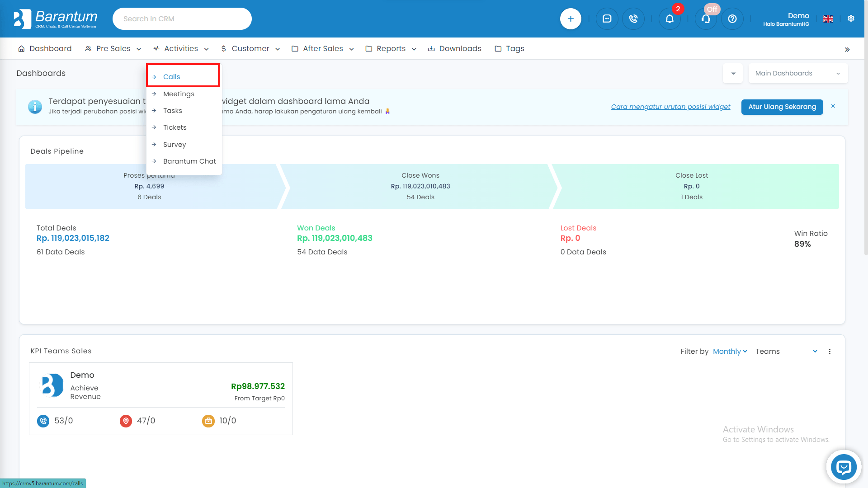This screenshot has height=488, width=868.
Task: Click the Barantum logo
Action: coord(55,19)
